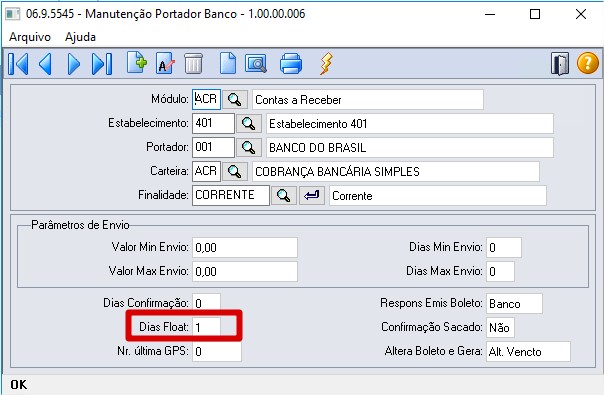This screenshot has width=604, height=395.
Task: Jump to last record arrow
Action: click(x=102, y=64)
